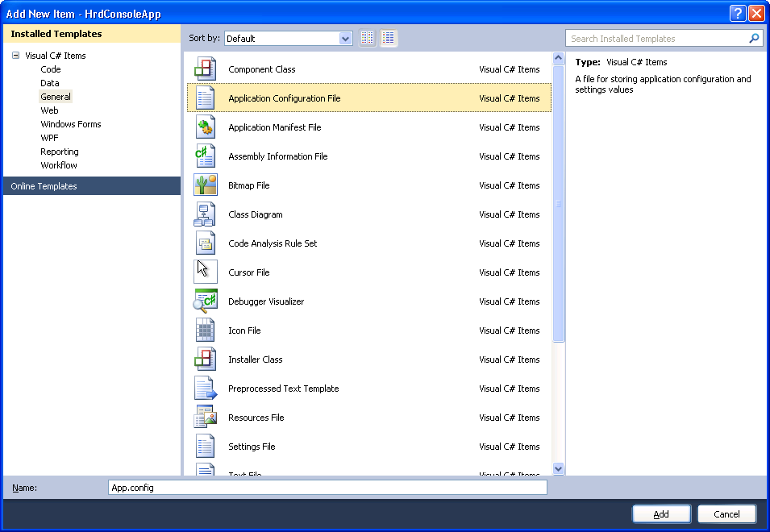
Task: Click the Application Configuration File icon
Action: click(x=206, y=98)
